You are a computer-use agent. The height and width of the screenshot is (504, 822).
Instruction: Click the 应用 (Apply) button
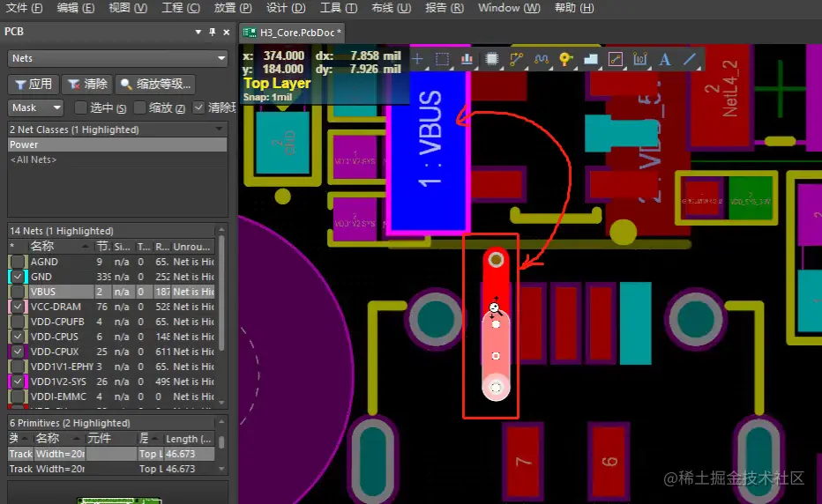pos(34,84)
